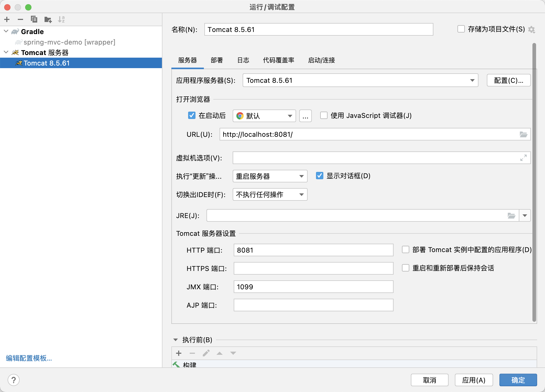Click the sort configurations alphabetically icon

[x=61, y=19]
